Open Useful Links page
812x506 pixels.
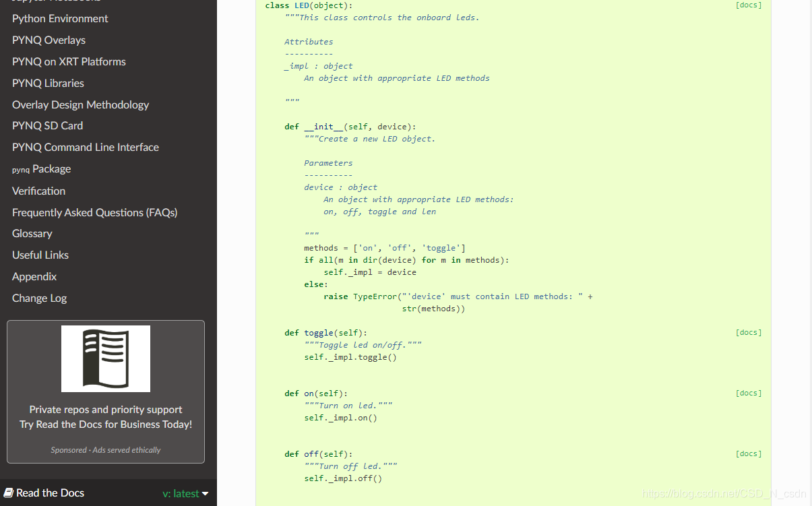(x=40, y=255)
